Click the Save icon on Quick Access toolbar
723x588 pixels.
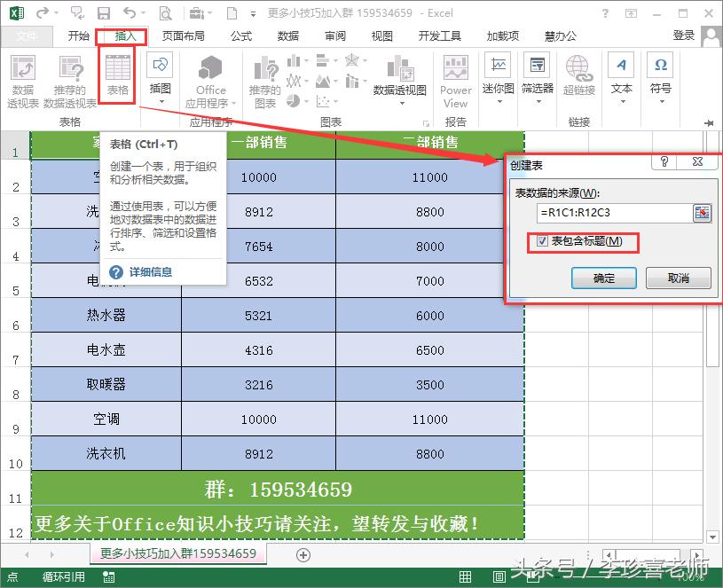click(104, 12)
